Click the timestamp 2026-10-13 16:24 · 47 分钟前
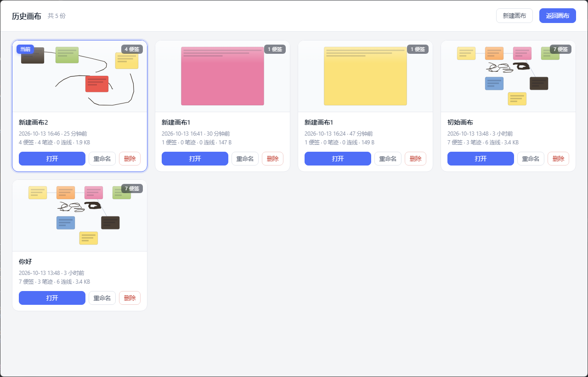This screenshot has width=588, height=377. coord(339,133)
